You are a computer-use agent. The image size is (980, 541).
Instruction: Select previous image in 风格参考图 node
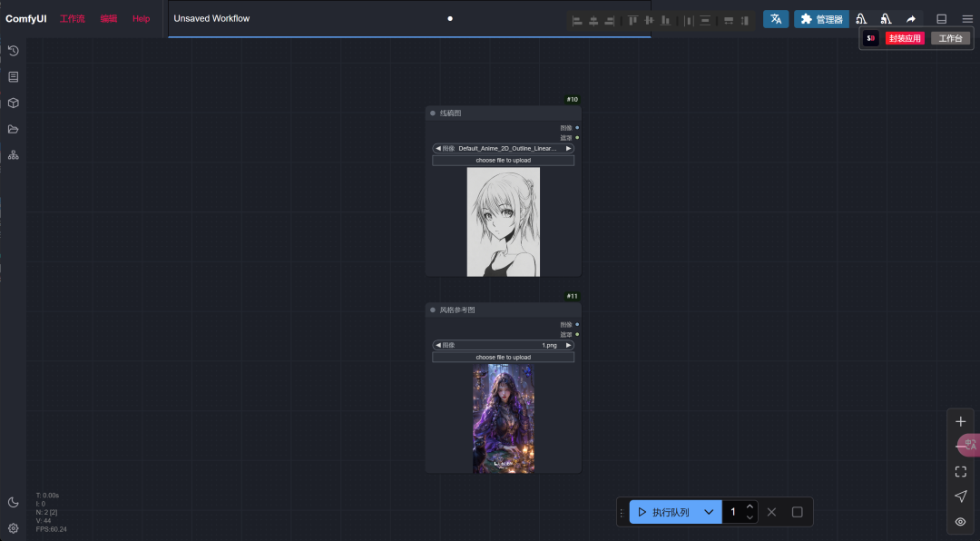pyautogui.click(x=437, y=345)
